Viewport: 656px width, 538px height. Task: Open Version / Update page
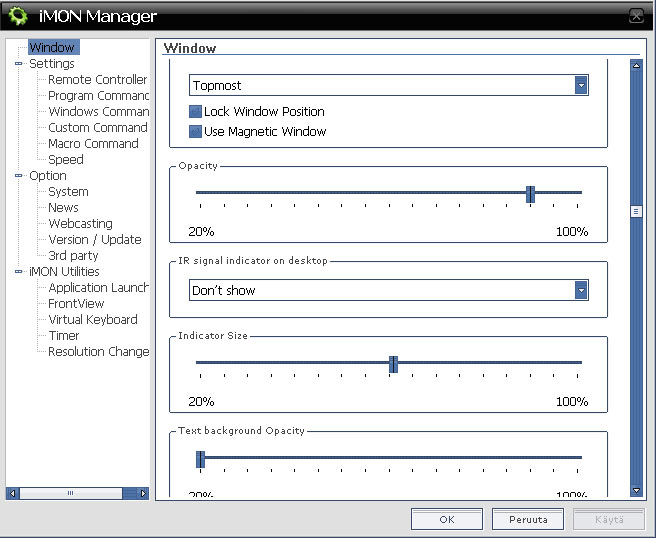[95, 239]
